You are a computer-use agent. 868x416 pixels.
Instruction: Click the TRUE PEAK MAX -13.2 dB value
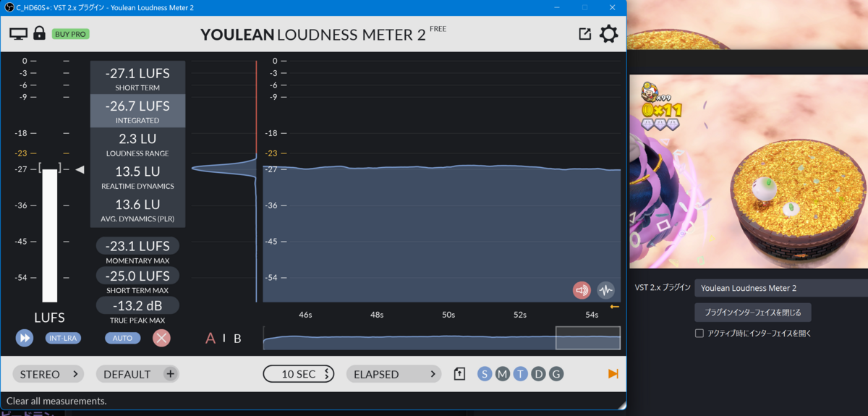click(x=137, y=305)
